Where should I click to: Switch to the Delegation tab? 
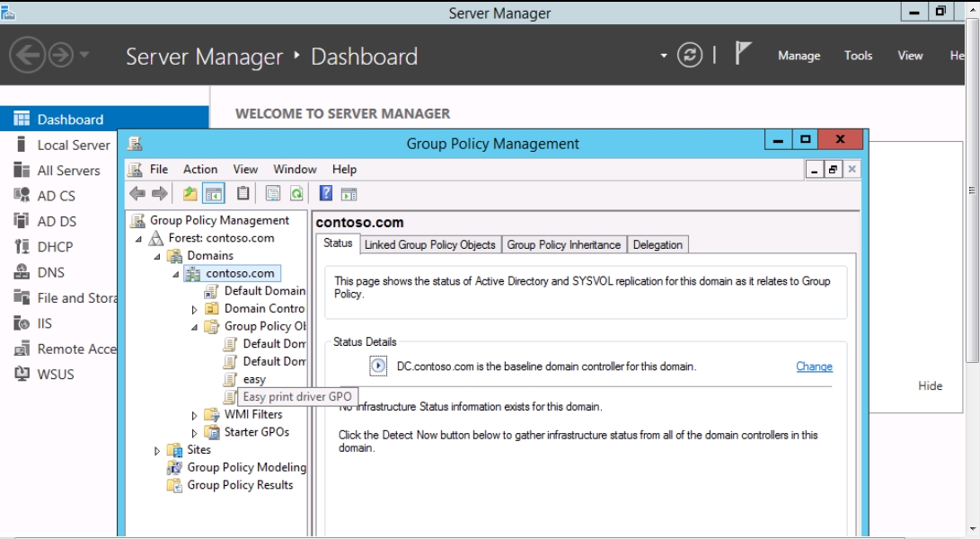click(x=658, y=244)
